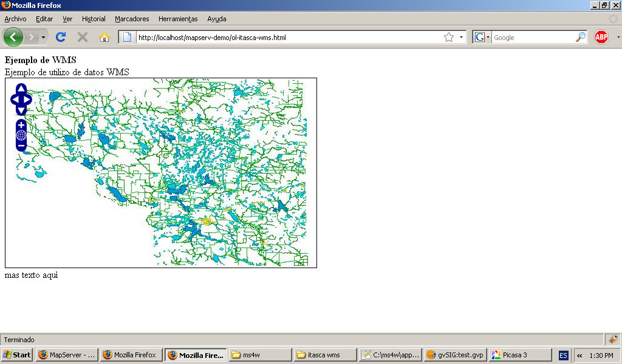Pan the map south with down arrow
Image resolution: width=622 pixels, height=364 pixels.
(21, 110)
